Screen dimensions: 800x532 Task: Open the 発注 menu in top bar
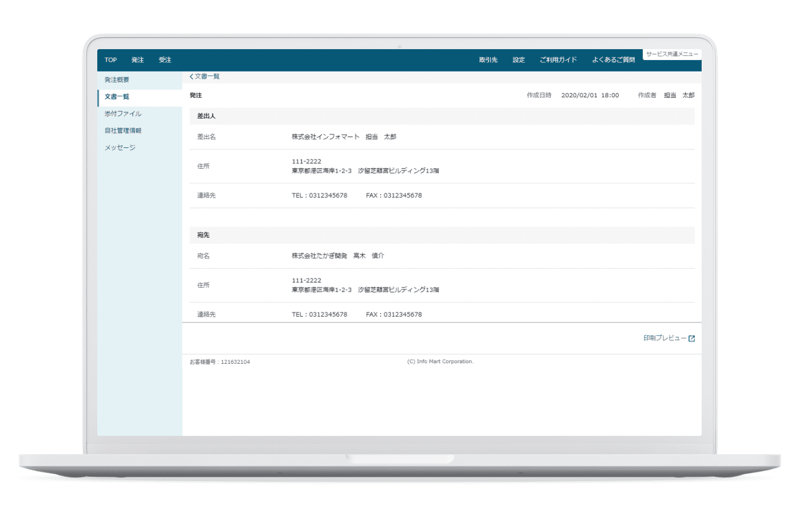pyautogui.click(x=138, y=60)
